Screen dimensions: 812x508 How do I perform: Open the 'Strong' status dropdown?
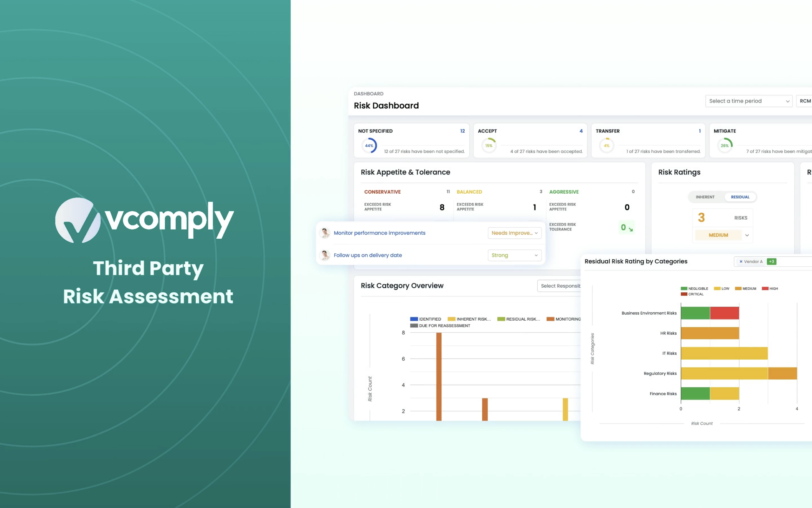tap(514, 255)
